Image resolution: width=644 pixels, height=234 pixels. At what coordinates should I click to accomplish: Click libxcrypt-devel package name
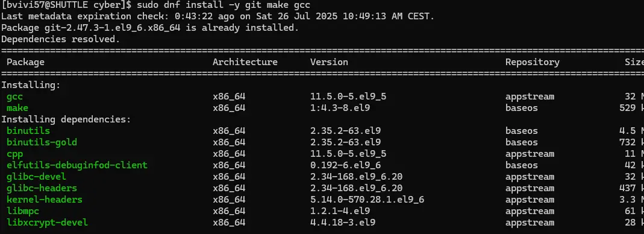click(47, 223)
